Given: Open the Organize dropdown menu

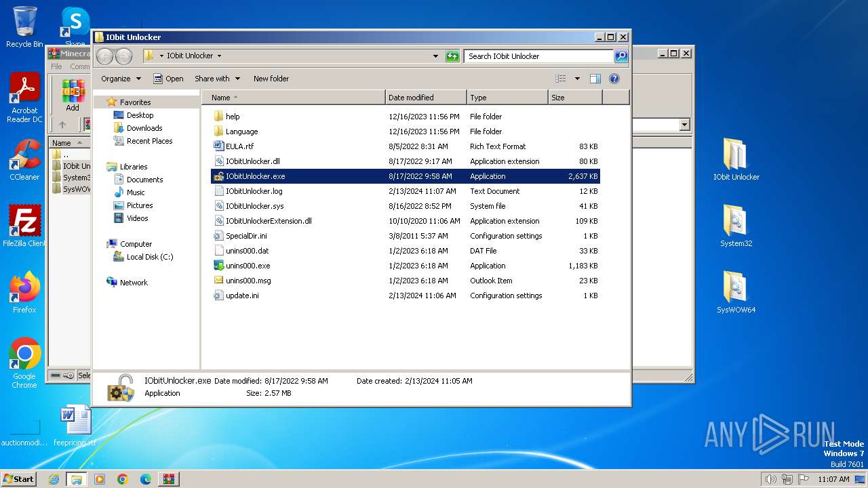Looking at the screenshot, I should tap(121, 79).
